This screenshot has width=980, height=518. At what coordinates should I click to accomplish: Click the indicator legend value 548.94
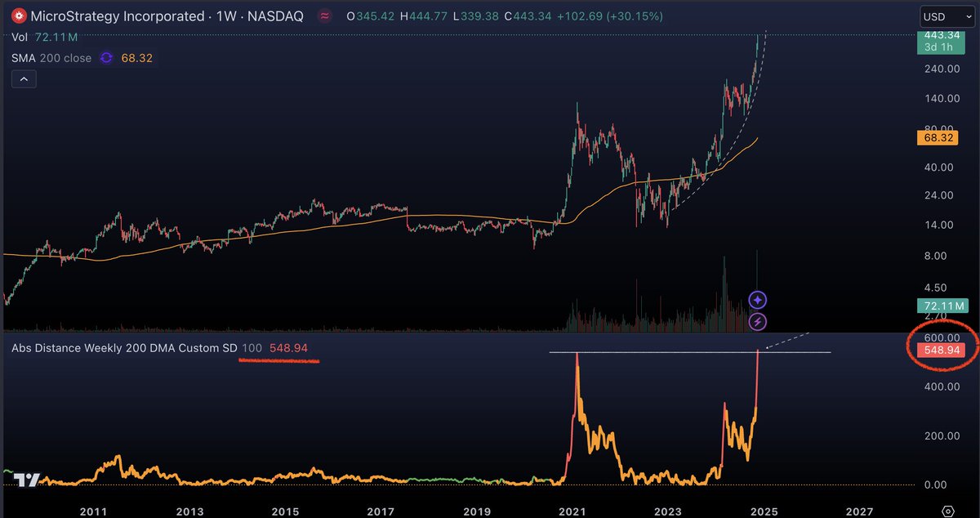[288, 348]
